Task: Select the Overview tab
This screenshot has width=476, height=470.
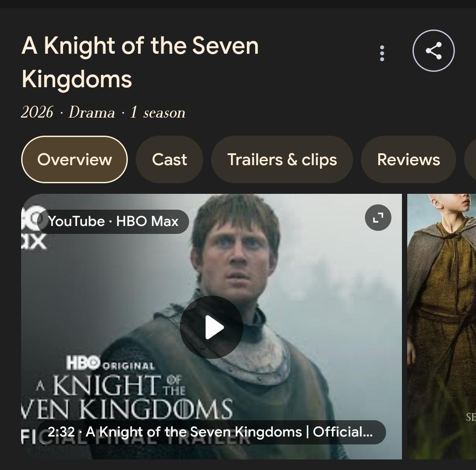Action: 74,159
